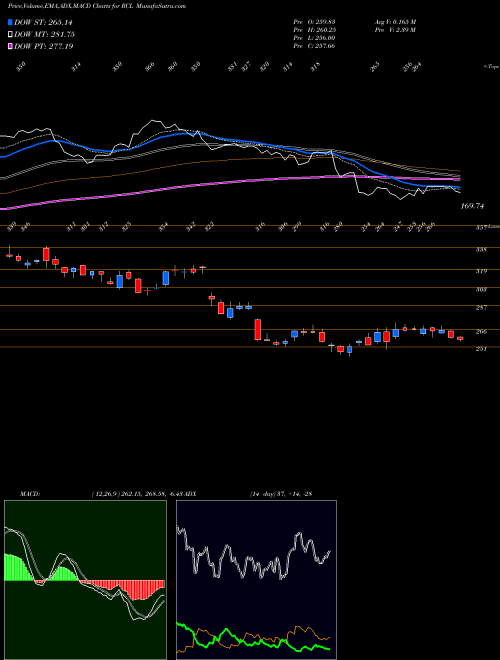Viewport: 500px width, 660px height.
Task: Click the 'Pre H: 260.25' high value
Action: 314,30
